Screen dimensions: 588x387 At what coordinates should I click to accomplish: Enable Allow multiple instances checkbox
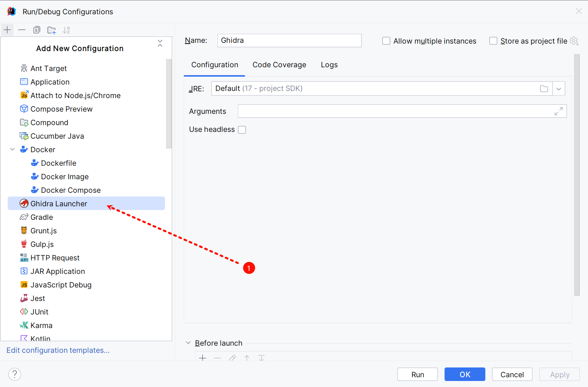(x=386, y=41)
